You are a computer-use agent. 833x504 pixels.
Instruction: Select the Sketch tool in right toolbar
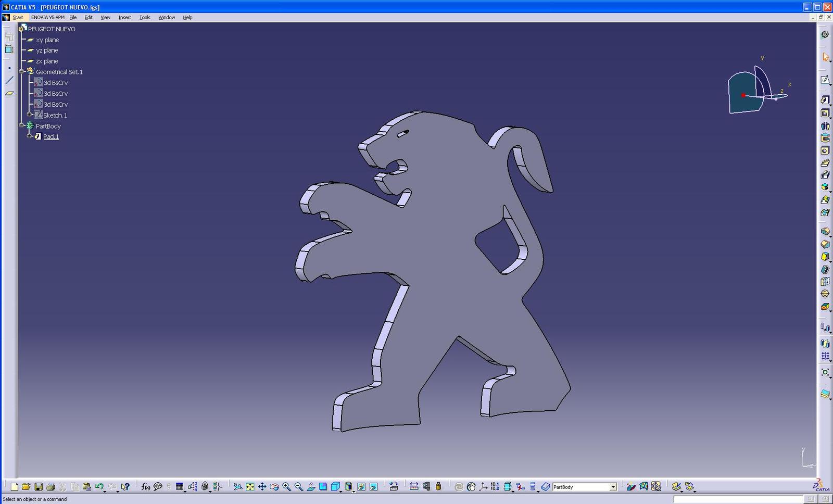(825, 79)
